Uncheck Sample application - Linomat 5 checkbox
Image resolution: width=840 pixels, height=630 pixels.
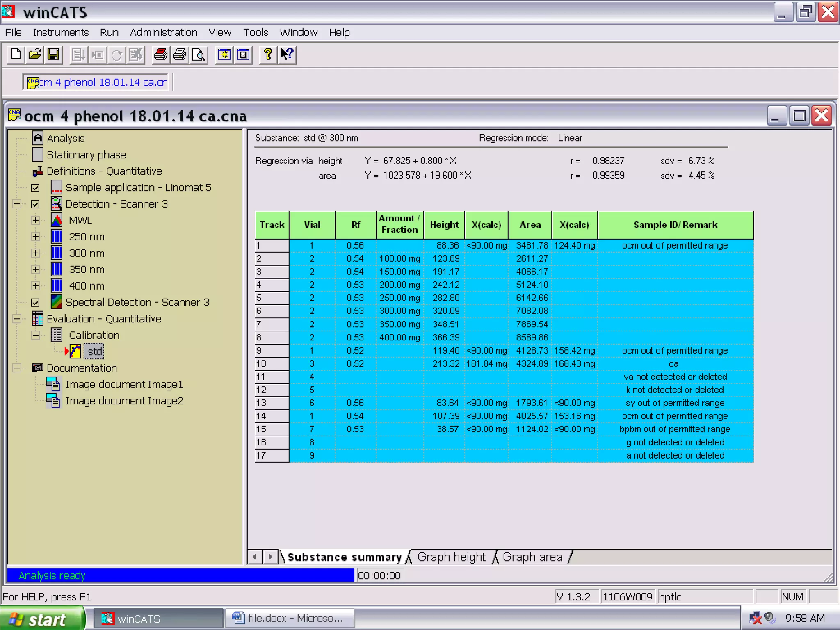point(36,188)
